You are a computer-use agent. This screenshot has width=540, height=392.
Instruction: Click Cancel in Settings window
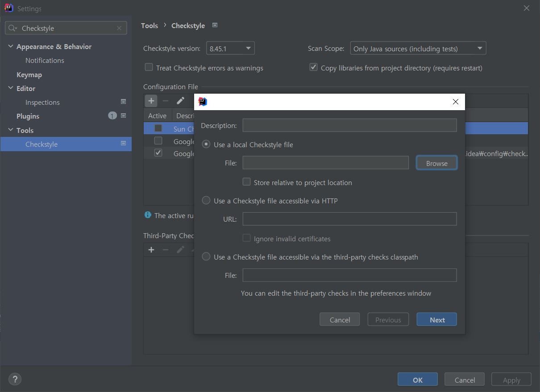(x=465, y=380)
